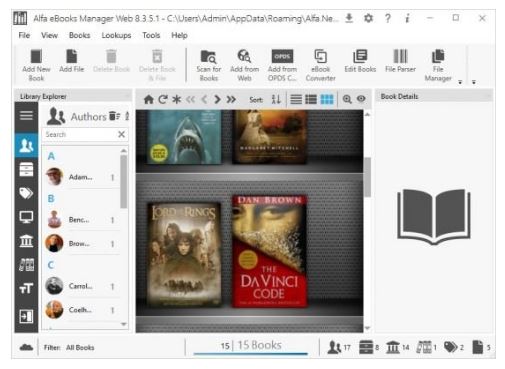505x369 pixels.
Task: Select the text size sidebar icon
Action: point(26,288)
